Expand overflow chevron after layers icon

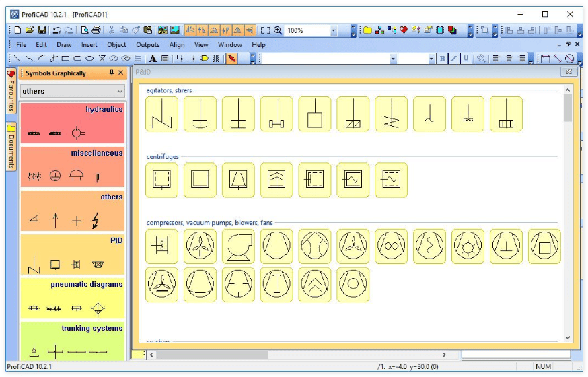pyautogui.click(x=470, y=31)
